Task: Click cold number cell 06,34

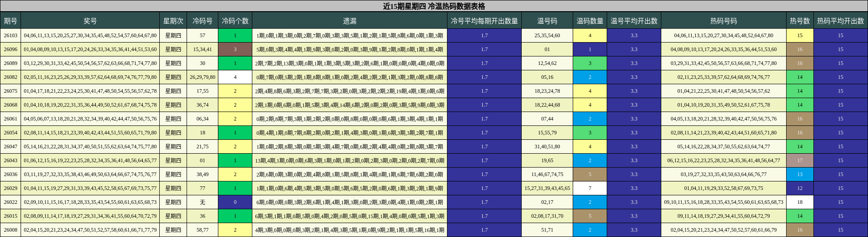Action: tap(202, 119)
